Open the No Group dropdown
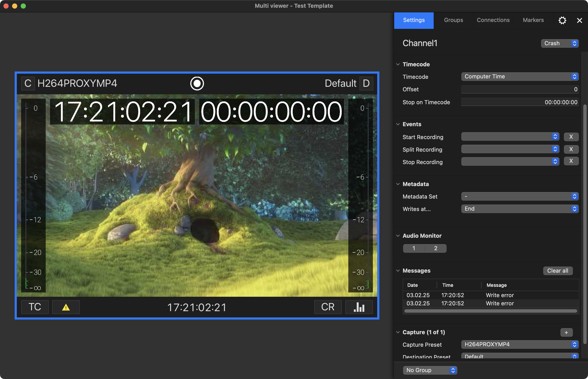This screenshot has height=379, width=588. click(x=430, y=370)
